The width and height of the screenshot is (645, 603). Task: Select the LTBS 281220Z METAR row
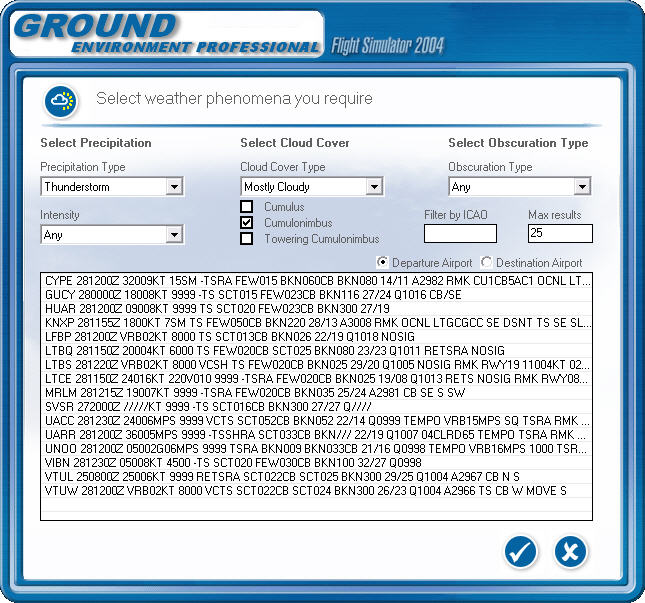tap(317, 365)
